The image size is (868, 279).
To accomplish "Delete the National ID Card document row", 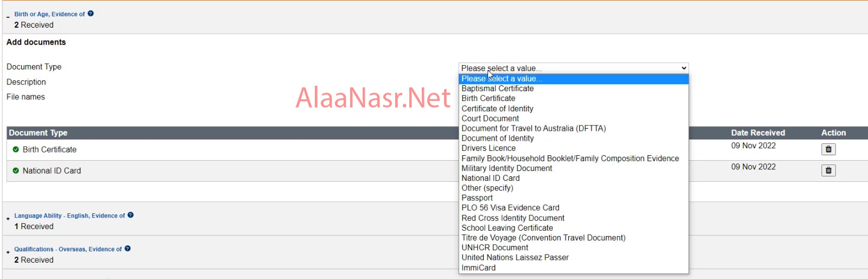I will coord(828,170).
